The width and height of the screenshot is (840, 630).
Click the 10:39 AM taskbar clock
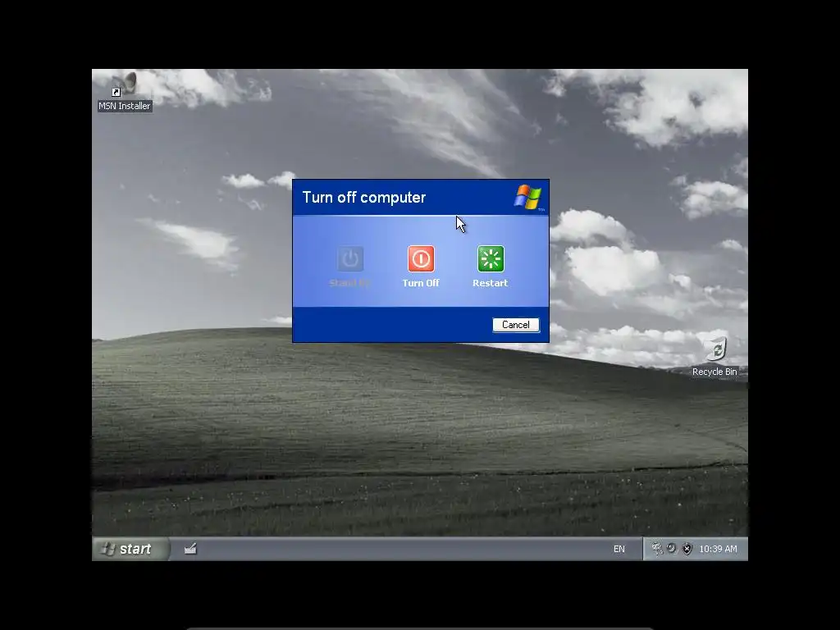[x=718, y=549]
